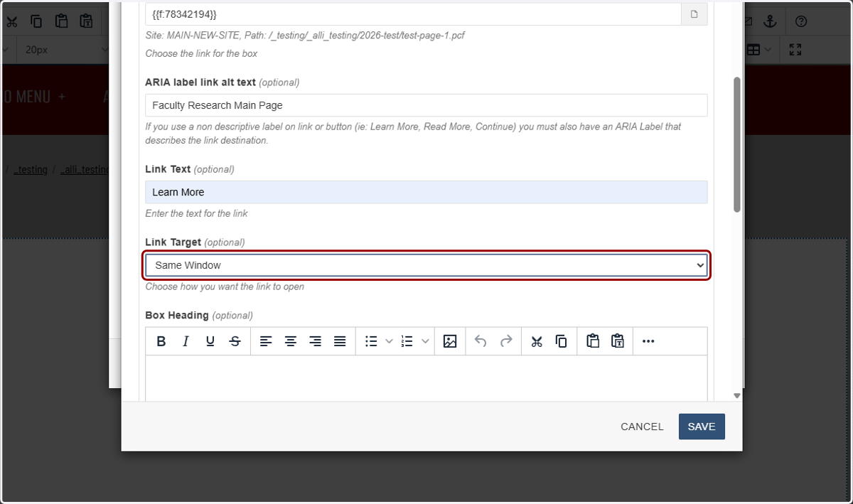Image resolution: width=853 pixels, height=504 pixels.
Task: Click the link field containing {{f:78342194}}
Action: pos(413,14)
